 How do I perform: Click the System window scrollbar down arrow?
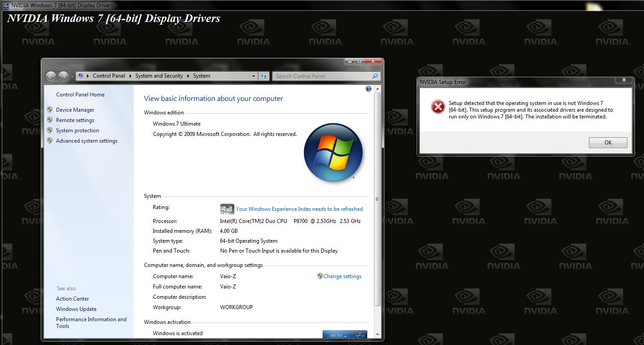coord(377,335)
